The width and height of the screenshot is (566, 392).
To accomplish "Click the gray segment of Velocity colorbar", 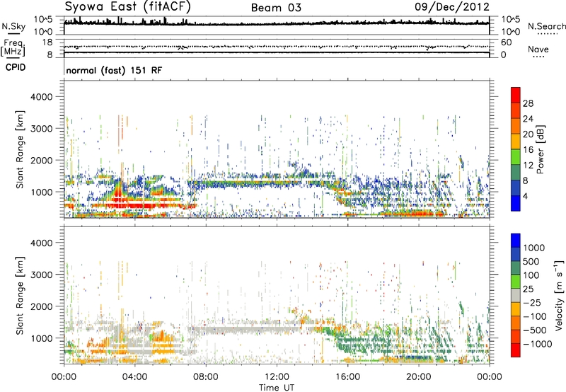I will tap(516, 295).
